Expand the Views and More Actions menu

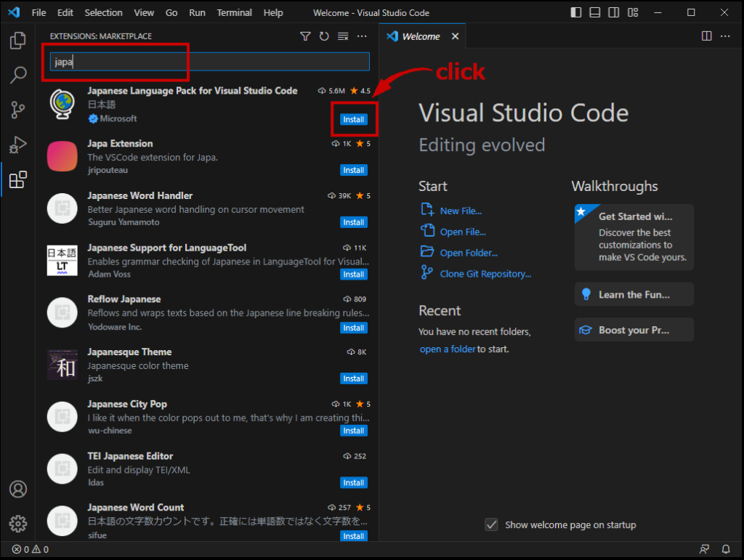coord(362,36)
